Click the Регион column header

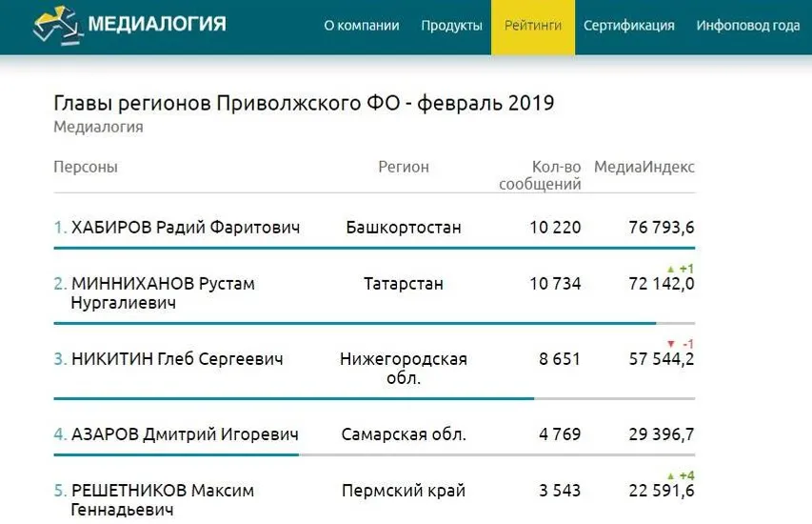coord(404,167)
